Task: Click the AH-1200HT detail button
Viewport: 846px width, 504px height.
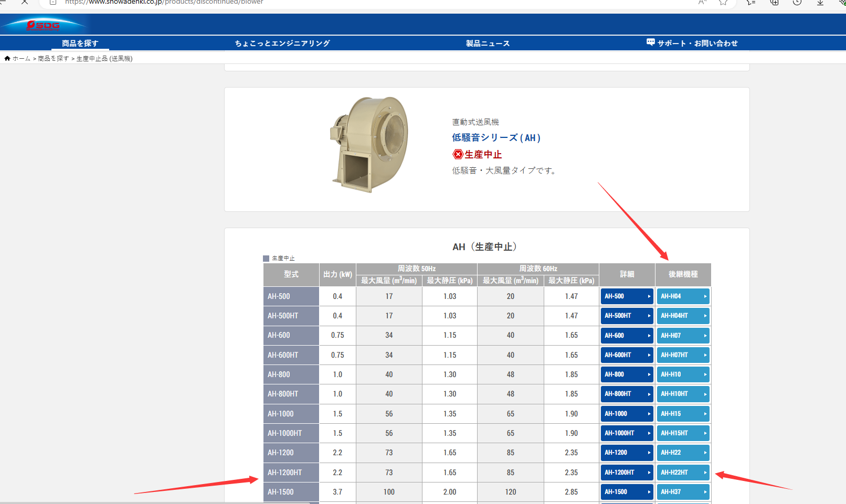Action: point(627,472)
